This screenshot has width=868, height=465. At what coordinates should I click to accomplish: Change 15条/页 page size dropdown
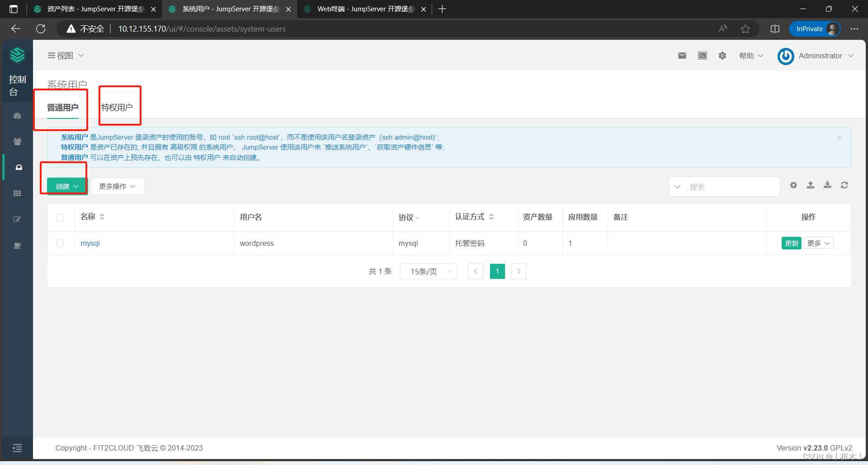click(428, 271)
